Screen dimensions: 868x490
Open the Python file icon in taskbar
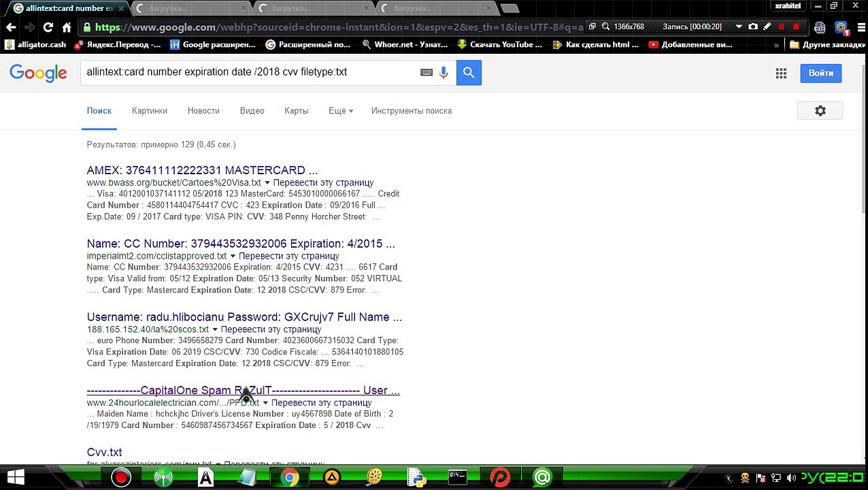click(416, 478)
